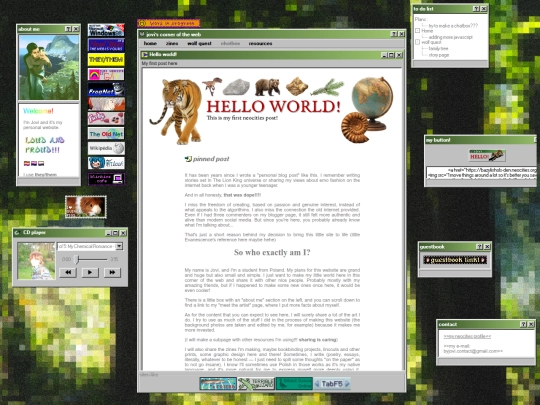Collapse the Home node in to do list

417,31
